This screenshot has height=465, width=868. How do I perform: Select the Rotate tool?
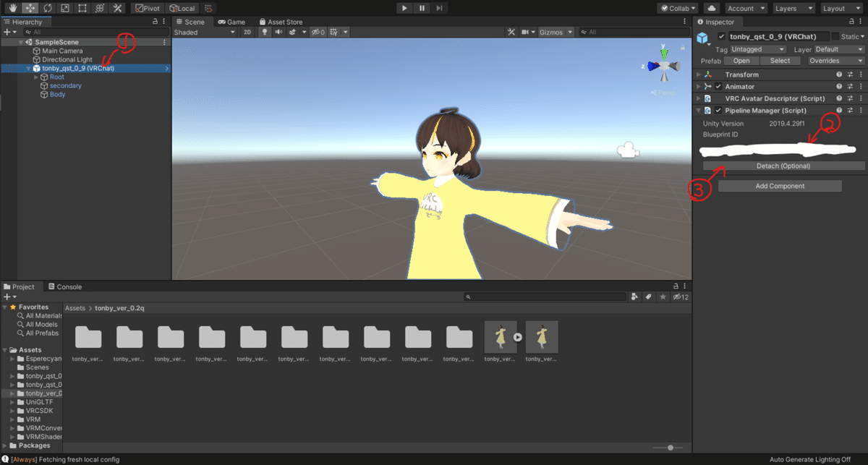48,8
